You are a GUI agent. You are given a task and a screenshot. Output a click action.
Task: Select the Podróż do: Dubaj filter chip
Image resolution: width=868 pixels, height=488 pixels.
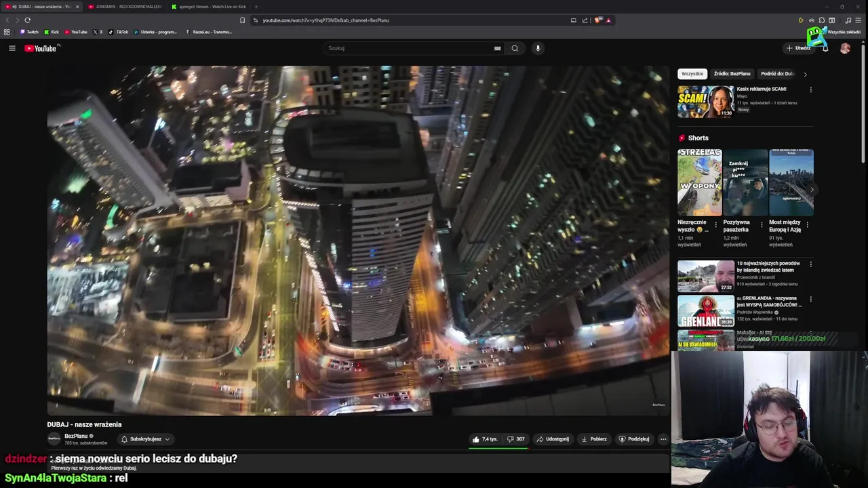(777, 74)
